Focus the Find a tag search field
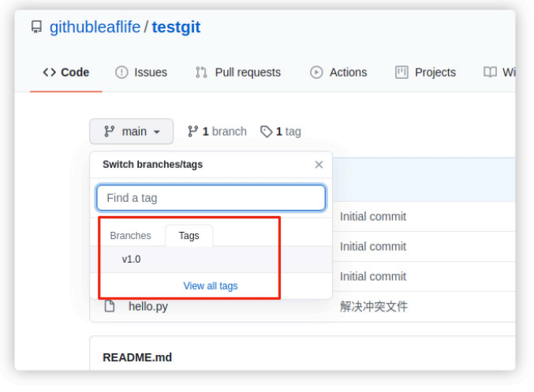Screen dimensions: 534x392 [211, 197]
